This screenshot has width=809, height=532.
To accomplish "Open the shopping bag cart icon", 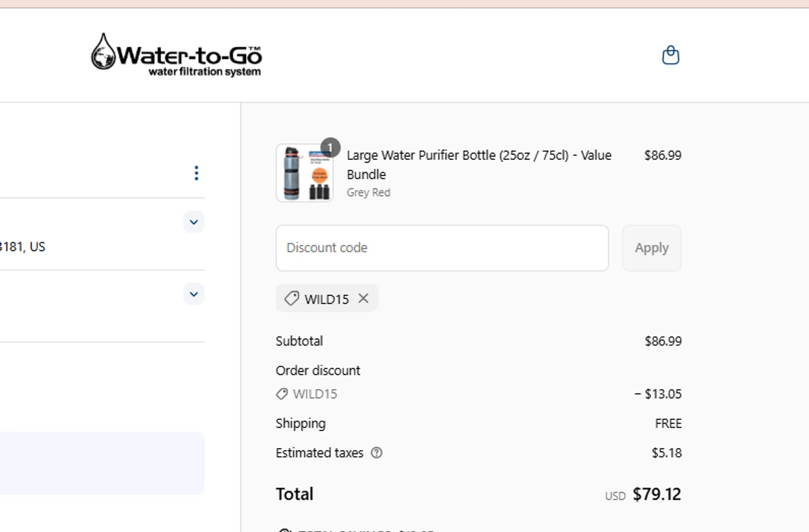I will (670, 55).
